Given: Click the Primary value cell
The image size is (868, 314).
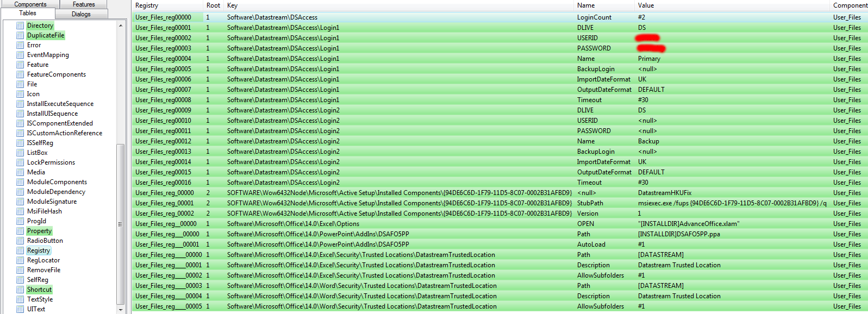Looking at the screenshot, I should click(x=649, y=59).
